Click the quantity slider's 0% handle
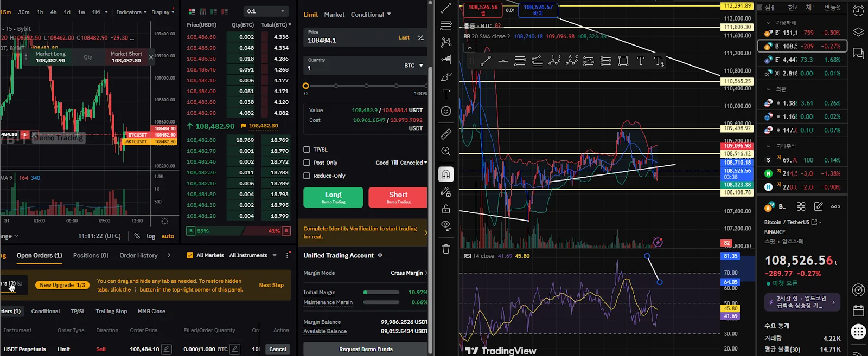Image resolution: width=868 pixels, height=356 pixels. coord(306,86)
